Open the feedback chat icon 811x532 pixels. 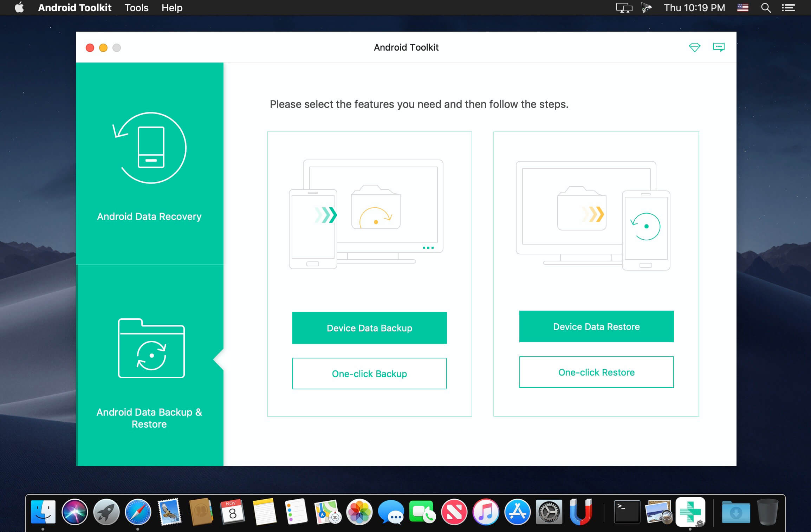(x=719, y=47)
